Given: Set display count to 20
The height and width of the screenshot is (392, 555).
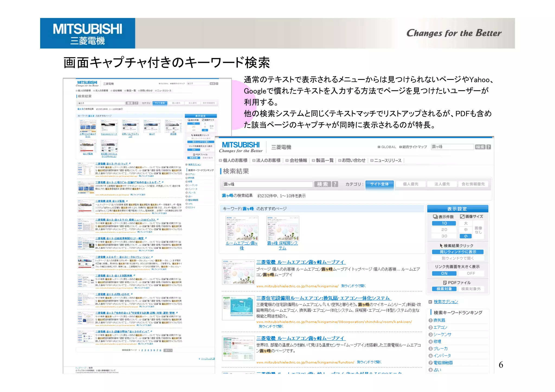Looking at the screenshot, I should (444, 230).
